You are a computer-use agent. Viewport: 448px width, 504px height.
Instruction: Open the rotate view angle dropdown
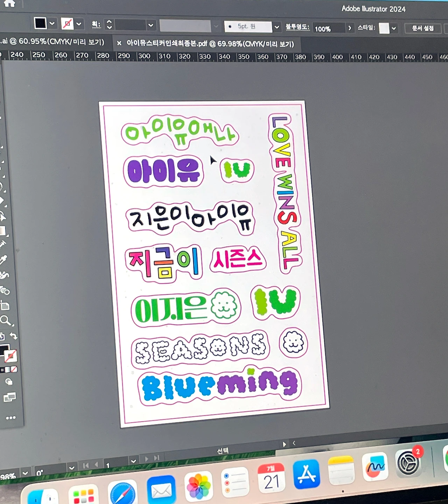pos(71,468)
